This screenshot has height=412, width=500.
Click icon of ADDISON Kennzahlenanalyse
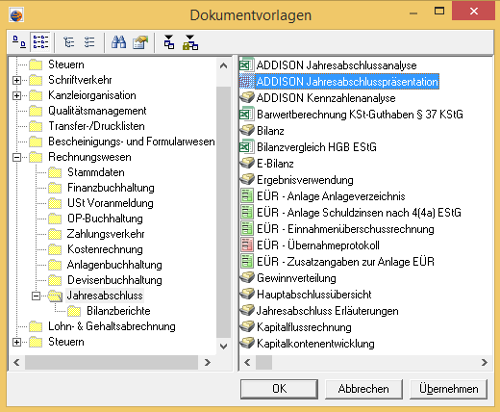(x=247, y=98)
